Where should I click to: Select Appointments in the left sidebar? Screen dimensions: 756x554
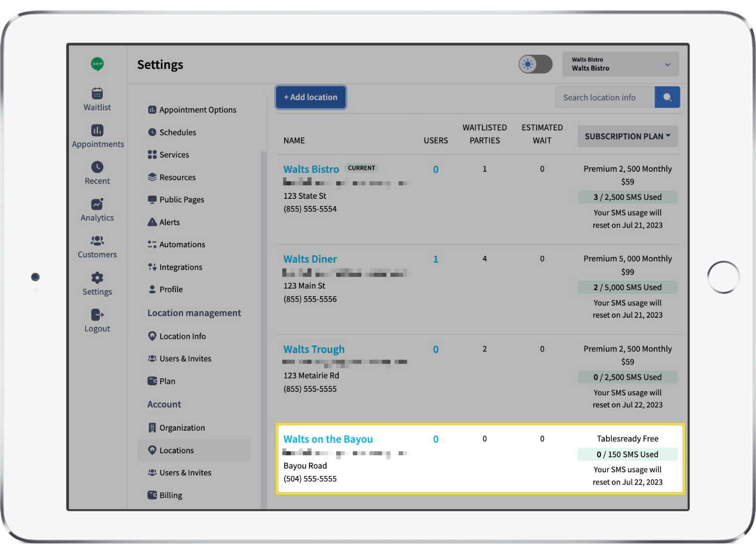(x=97, y=136)
